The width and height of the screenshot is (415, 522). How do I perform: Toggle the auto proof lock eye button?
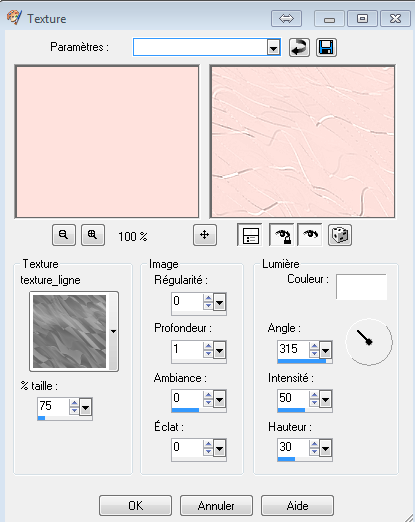point(282,235)
